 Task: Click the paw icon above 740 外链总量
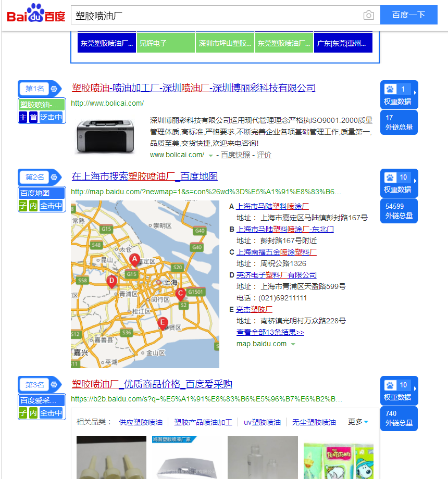(390, 385)
